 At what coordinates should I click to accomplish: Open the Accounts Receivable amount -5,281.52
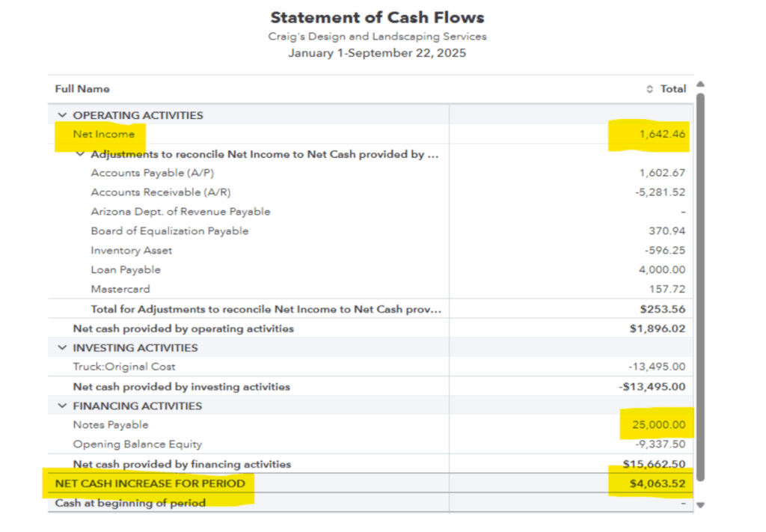[660, 192]
